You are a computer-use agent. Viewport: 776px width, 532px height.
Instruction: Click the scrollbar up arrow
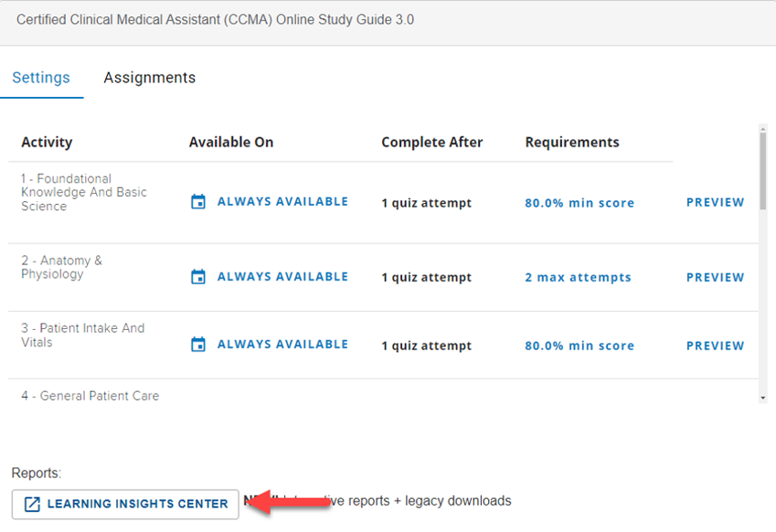763,129
